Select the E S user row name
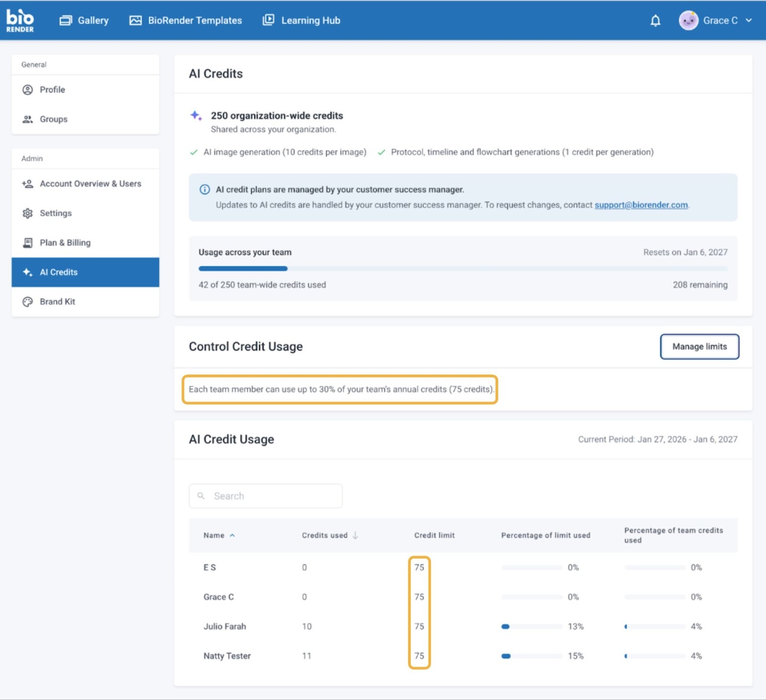Image resolution: width=766 pixels, height=700 pixels. coord(210,567)
